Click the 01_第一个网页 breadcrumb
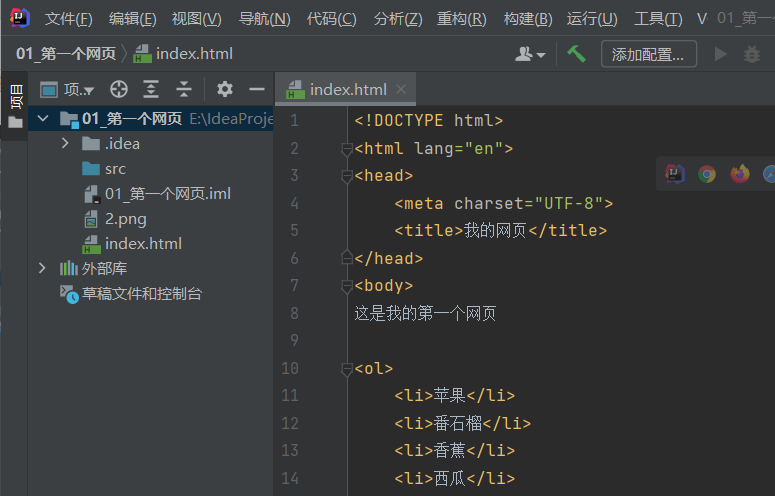Image resolution: width=775 pixels, height=496 pixels. tap(66, 53)
